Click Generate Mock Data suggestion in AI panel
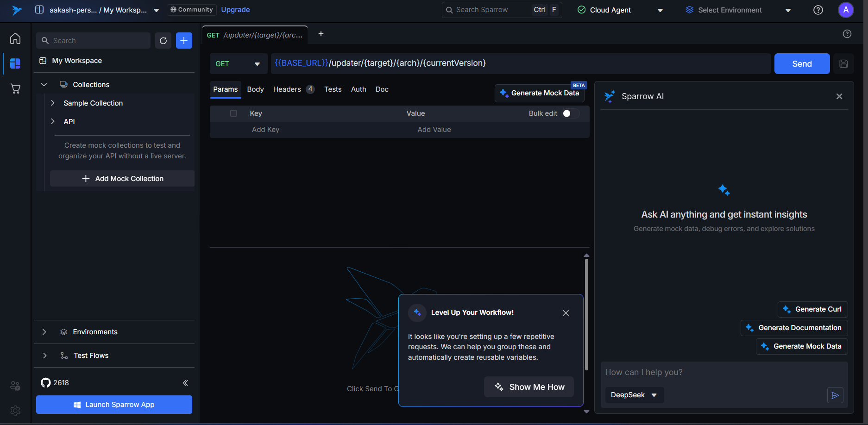The height and width of the screenshot is (425, 868). click(x=802, y=346)
